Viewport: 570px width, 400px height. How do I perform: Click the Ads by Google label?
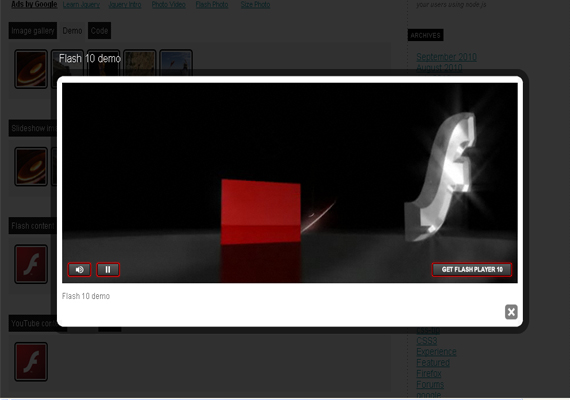click(x=34, y=5)
